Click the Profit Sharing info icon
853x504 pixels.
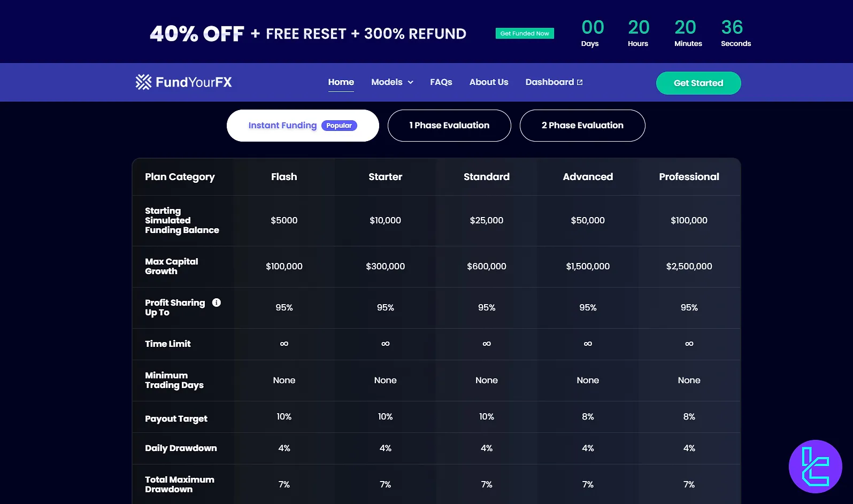point(217,303)
